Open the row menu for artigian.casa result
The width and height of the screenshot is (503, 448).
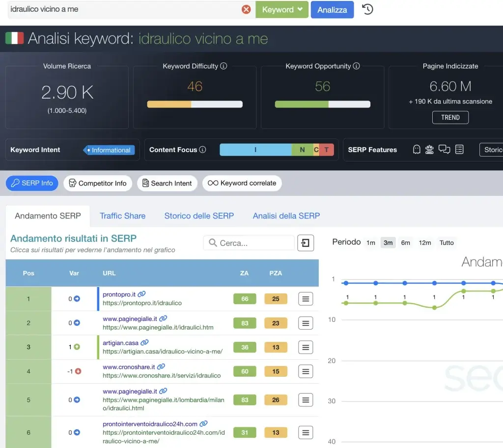click(x=306, y=347)
